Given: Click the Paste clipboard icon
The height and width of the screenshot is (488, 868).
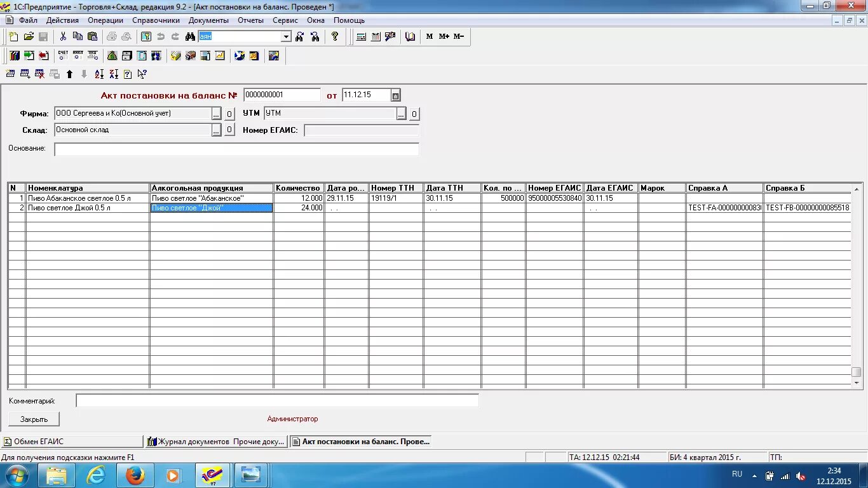Looking at the screenshot, I should tap(92, 37).
